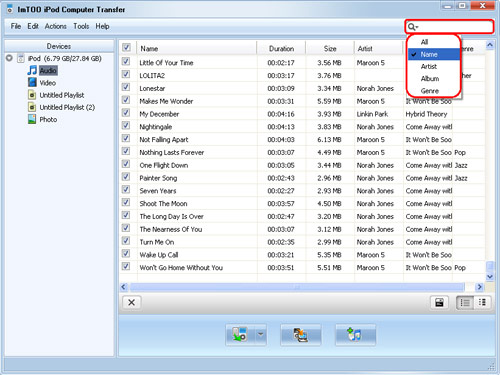Uncheck Painter Song checkbox
The height and width of the screenshot is (375, 500).
(x=126, y=177)
